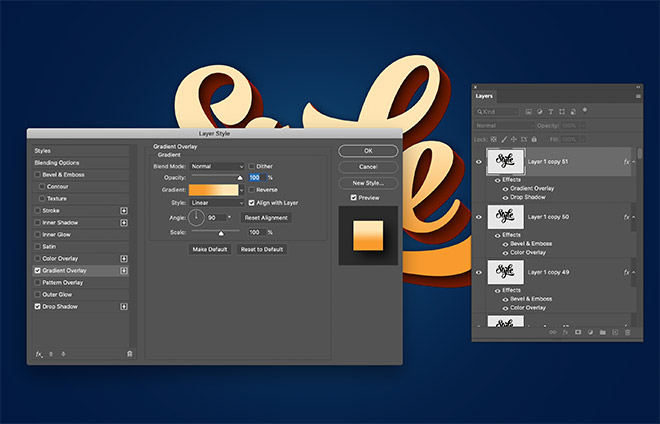
Task: Click the link layers chain icon
Action: pos(551,331)
